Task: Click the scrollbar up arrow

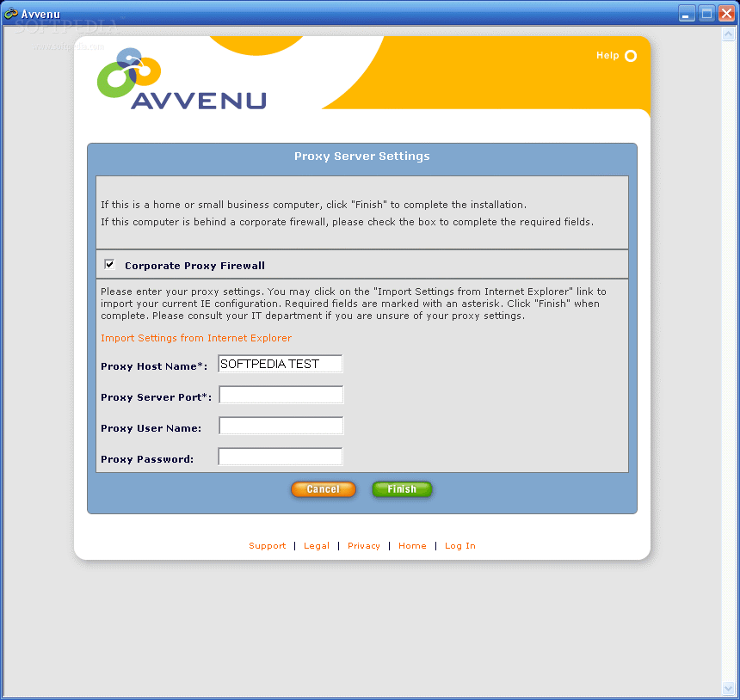Action: click(728, 34)
